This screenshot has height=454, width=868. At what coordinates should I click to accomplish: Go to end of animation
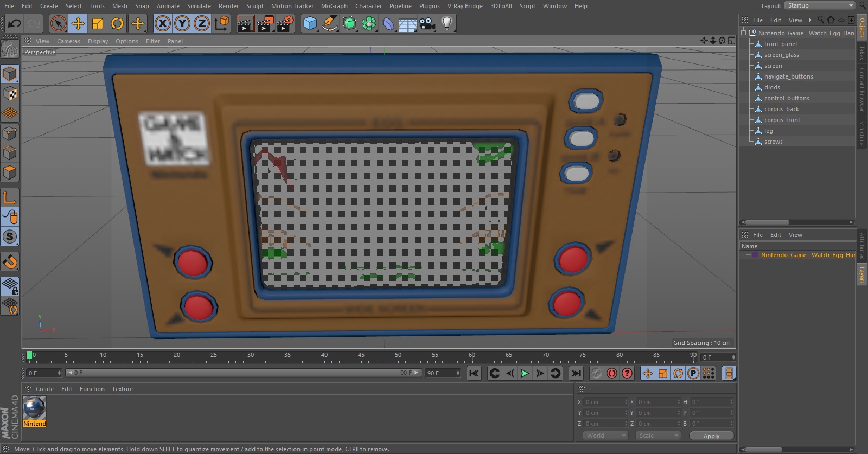[576, 373]
